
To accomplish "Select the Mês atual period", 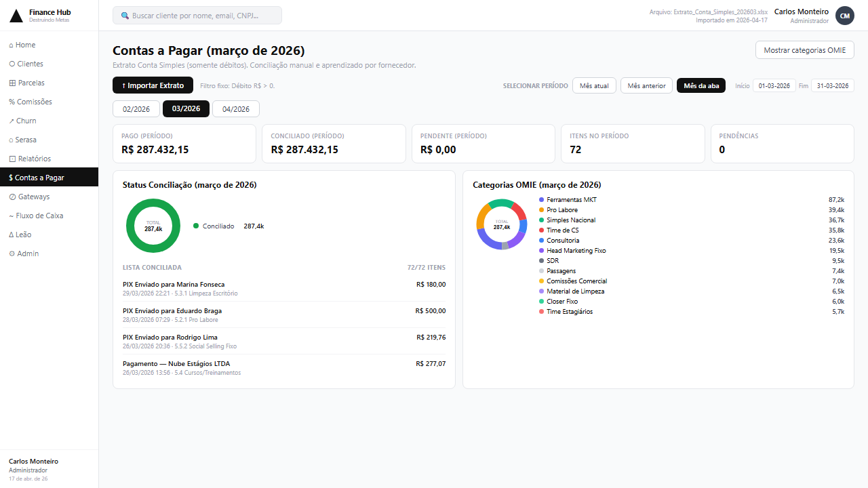I will 594,85.
